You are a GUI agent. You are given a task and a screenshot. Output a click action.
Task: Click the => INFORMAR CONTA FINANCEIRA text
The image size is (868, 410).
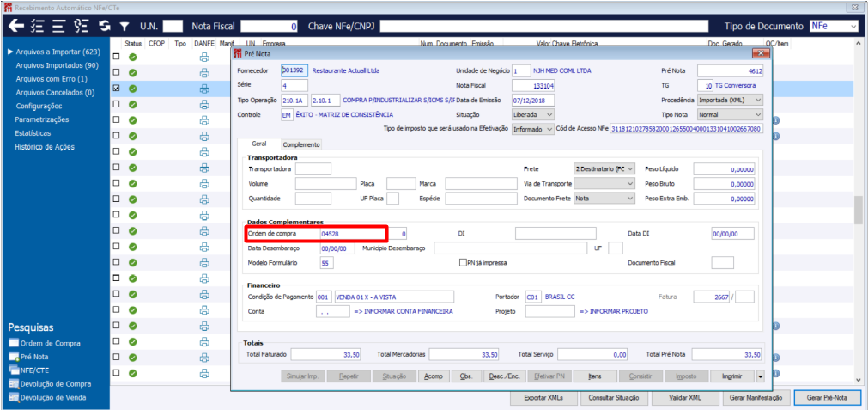[x=403, y=311]
